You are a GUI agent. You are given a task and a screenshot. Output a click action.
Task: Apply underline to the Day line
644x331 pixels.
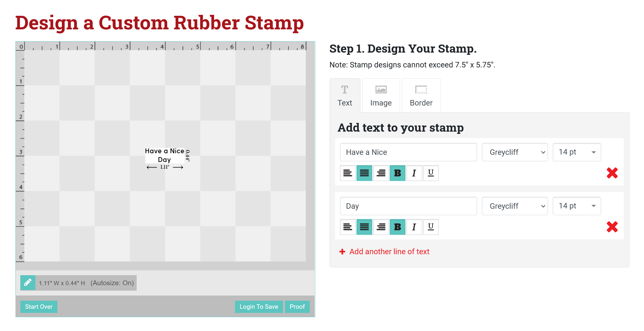(x=431, y=227)
